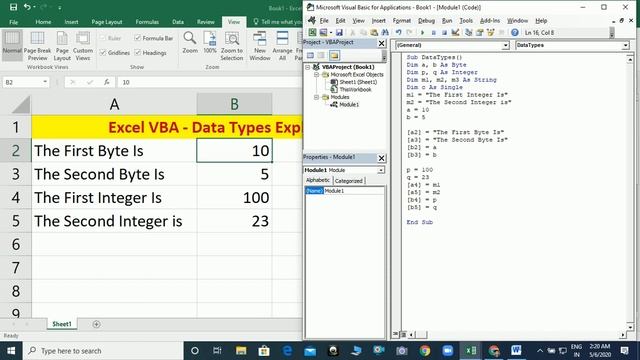Switch to Page Break Preview

tap(37, 46)
